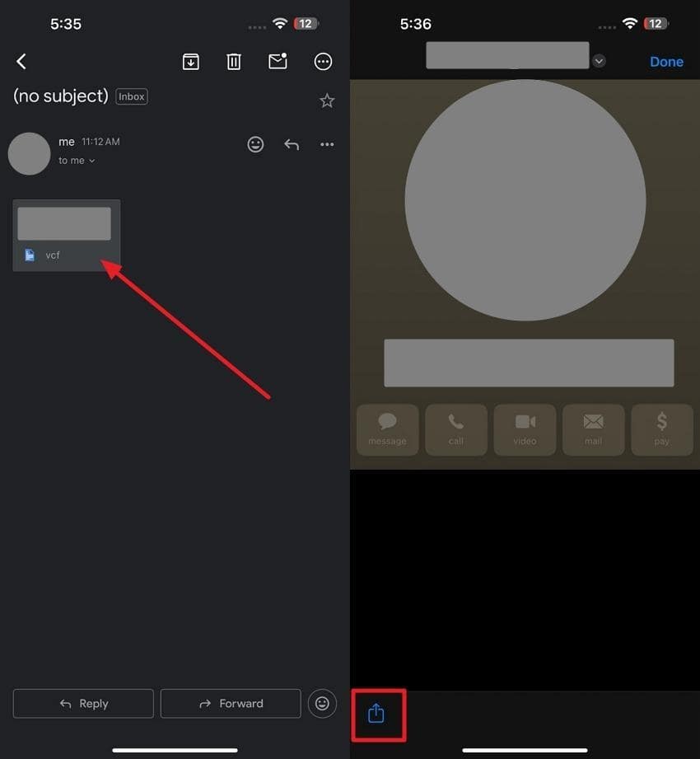
Task: Tap Done to finish editing the contact
Action: (666, 61)
